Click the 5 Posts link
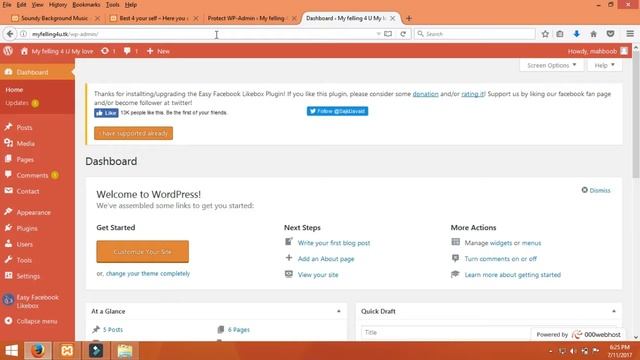Image resolution: width=640 pixels, height=360 pixels. tap(113, 329)
